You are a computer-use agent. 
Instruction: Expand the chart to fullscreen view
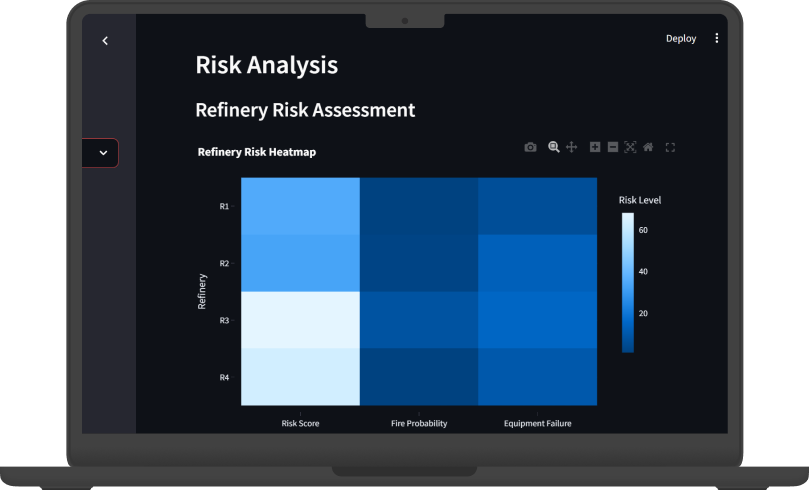[x=670, y=147]
